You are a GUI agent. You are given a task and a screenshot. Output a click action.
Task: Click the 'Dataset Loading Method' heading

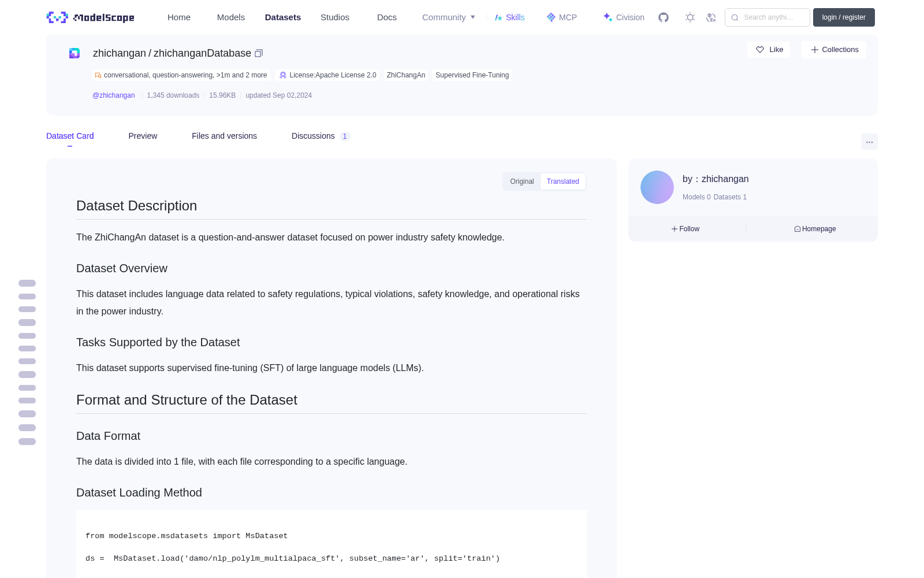(139, 492)
